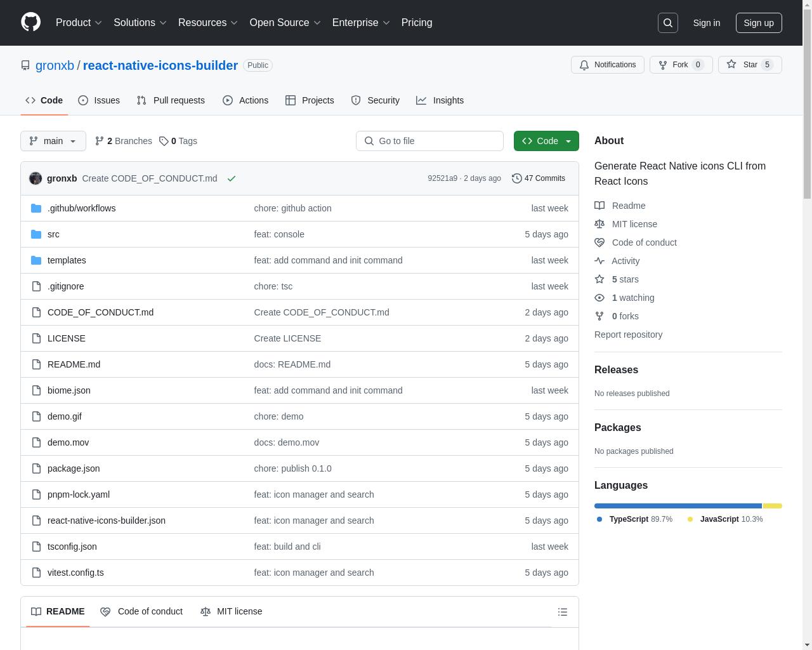Screen dimensions: 812x650
Task: Open the react-native-icons-builder.json file
Action: (x=107, y=521)
